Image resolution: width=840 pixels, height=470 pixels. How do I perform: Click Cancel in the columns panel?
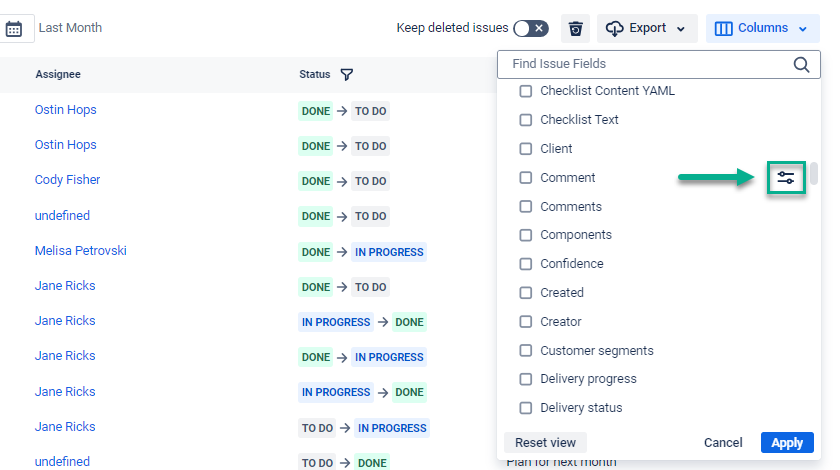click(x=723, y=442)
